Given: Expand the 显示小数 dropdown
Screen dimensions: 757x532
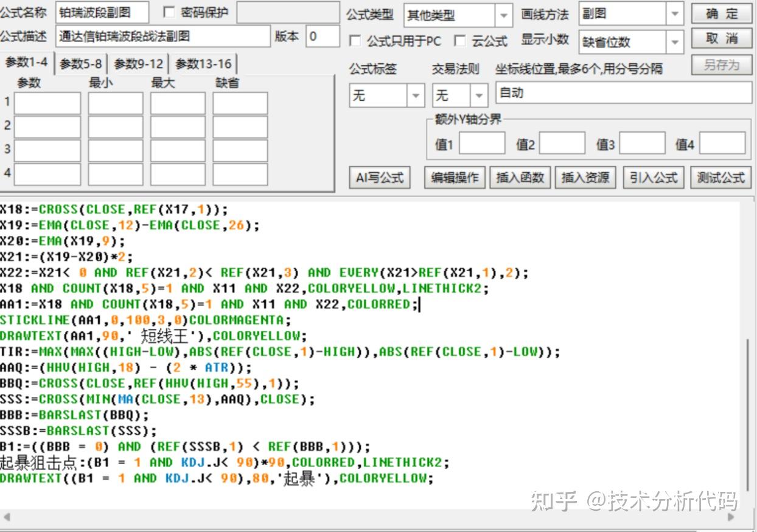Looking at the screenshot, I should point(675,42).
